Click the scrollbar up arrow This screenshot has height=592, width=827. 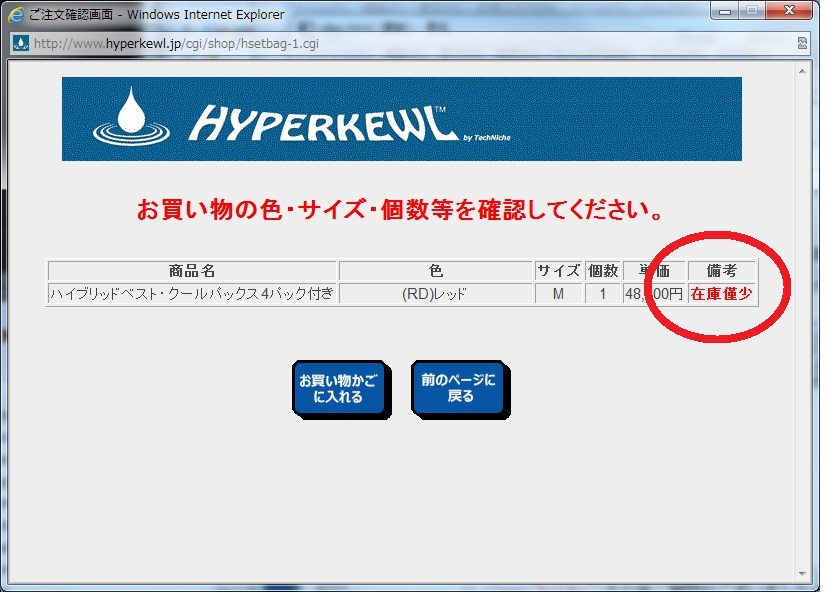pos(802,71)
